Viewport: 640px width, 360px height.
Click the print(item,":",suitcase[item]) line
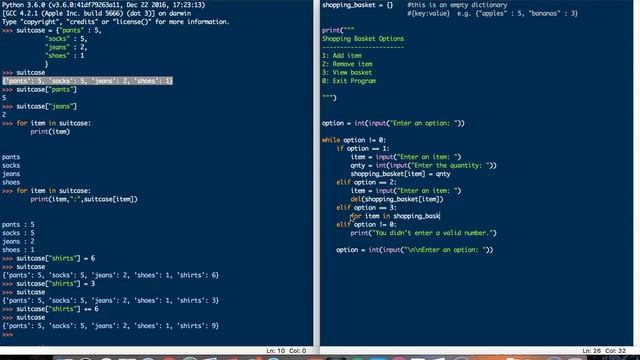[x=84, y=199]
